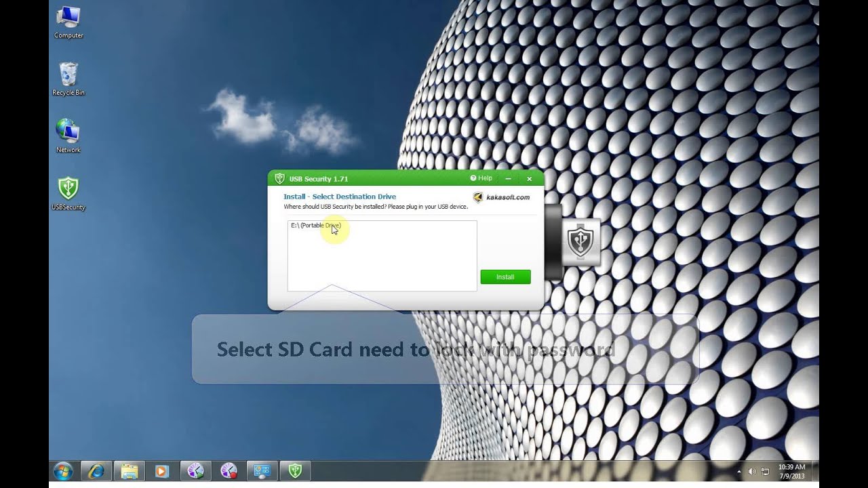This screenshot has height=488, width=868.
Task: Minimize the USB Security window
Action: coord(508,178)
